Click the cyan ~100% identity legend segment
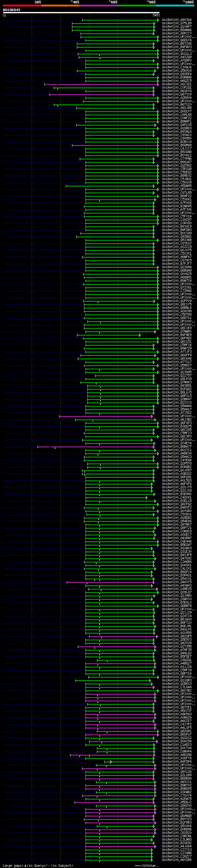 175,6
